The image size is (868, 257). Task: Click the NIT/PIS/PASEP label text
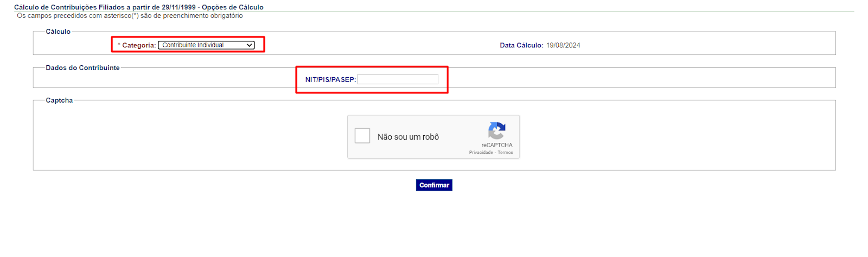click(330, 80)
